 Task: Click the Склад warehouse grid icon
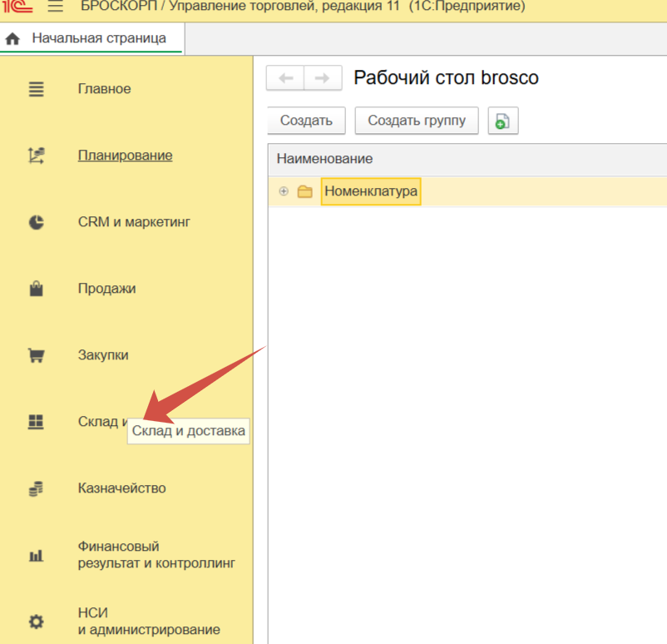pos(36,422)
